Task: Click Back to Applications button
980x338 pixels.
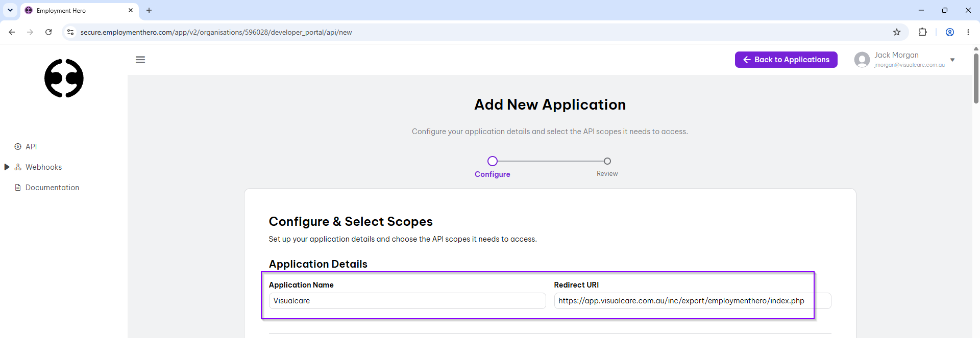Action: point(786,60)
